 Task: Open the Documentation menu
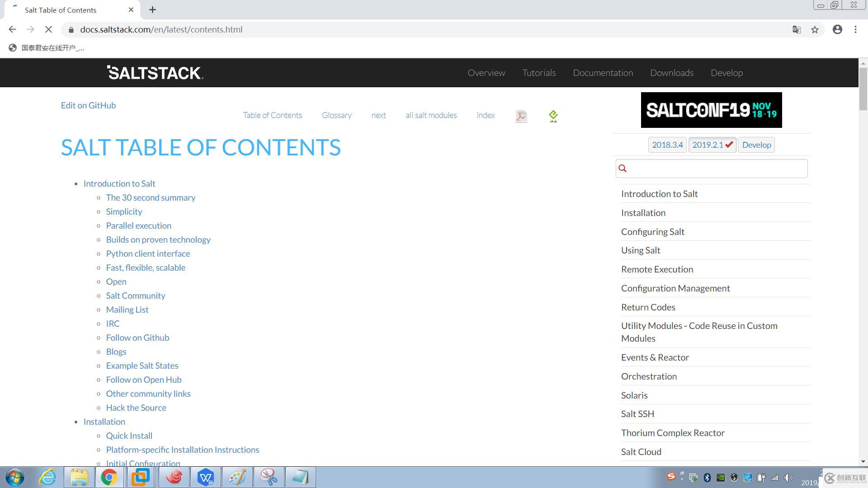[603, 73]
